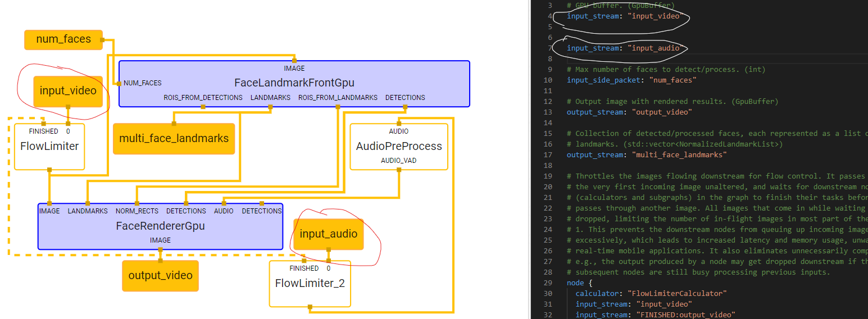Viewport: 868px width, 319px height.
Task: Click the input_video stream node
Action: (68, 91)
